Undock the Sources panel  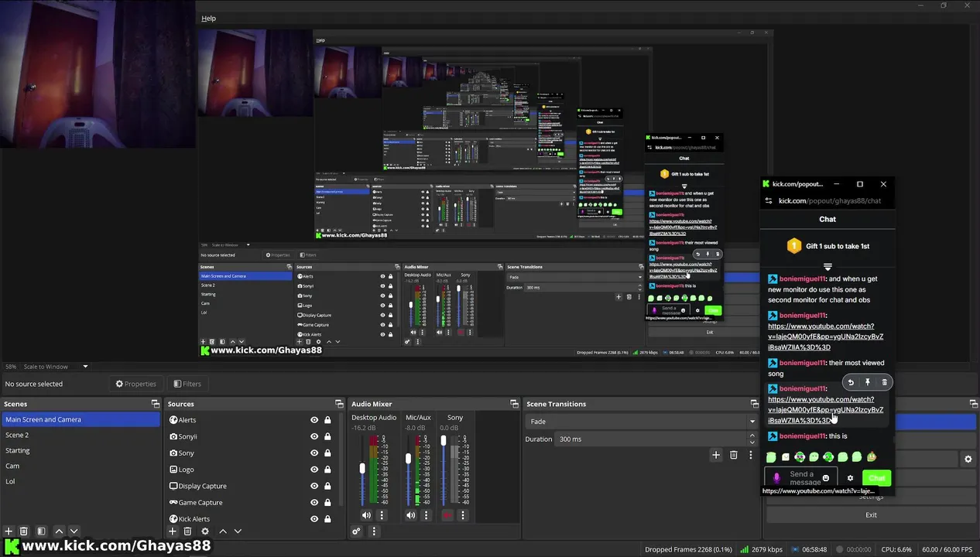[x=339, y=404]
